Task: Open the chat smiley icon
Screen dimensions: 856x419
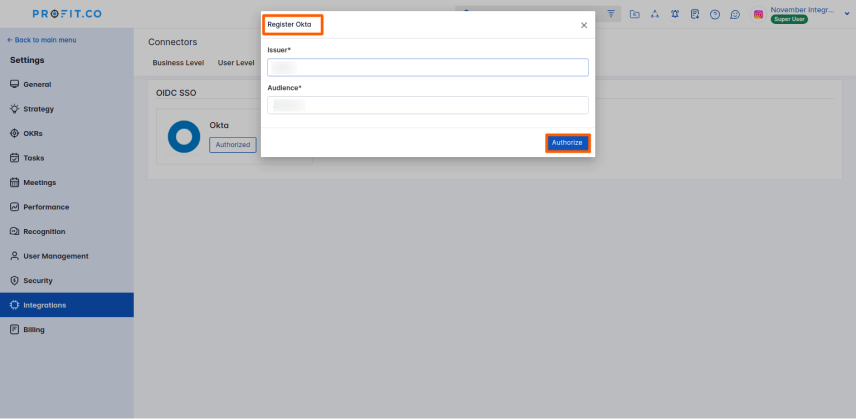Action: (x=735, y=15)
